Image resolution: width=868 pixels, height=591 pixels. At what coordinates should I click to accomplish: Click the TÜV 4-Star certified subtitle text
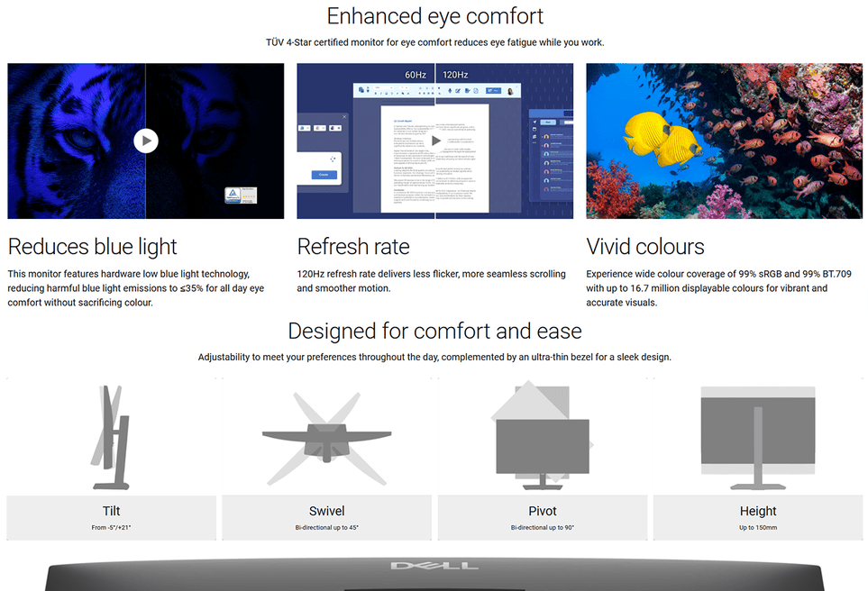[435, 42]
